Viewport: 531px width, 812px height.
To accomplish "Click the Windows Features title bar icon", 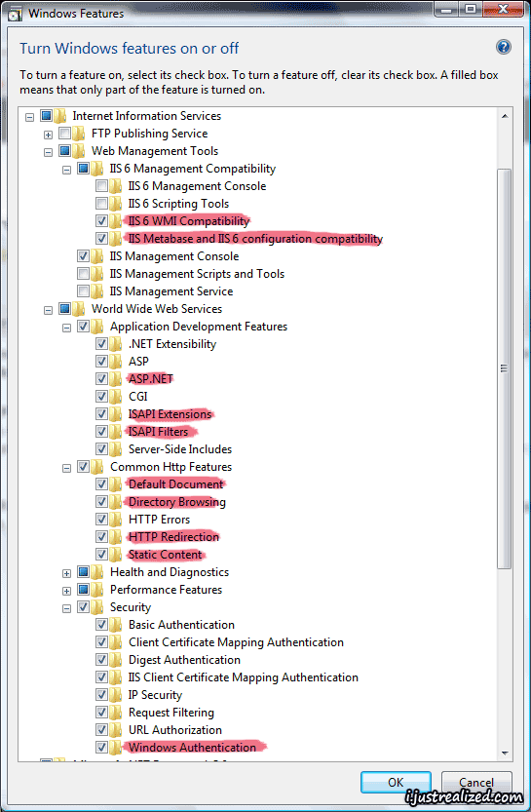I will point(15,13).
